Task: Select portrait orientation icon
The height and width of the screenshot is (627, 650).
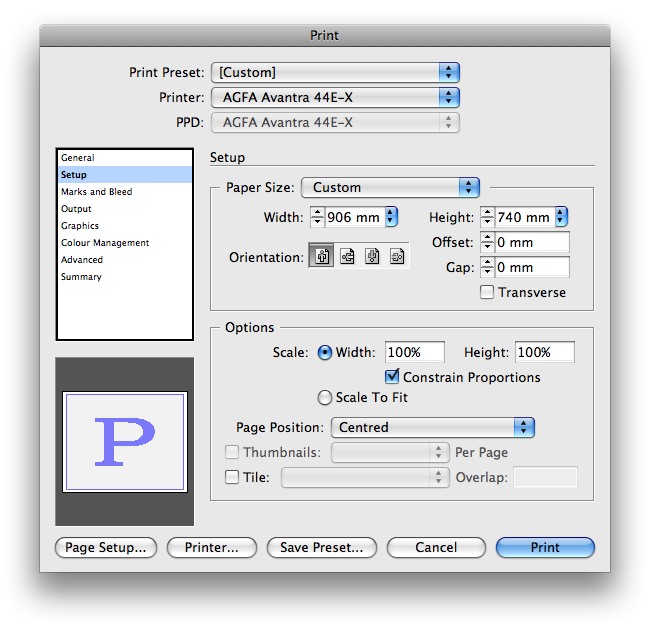Action: pyautogui.click(x=322, y=256)
